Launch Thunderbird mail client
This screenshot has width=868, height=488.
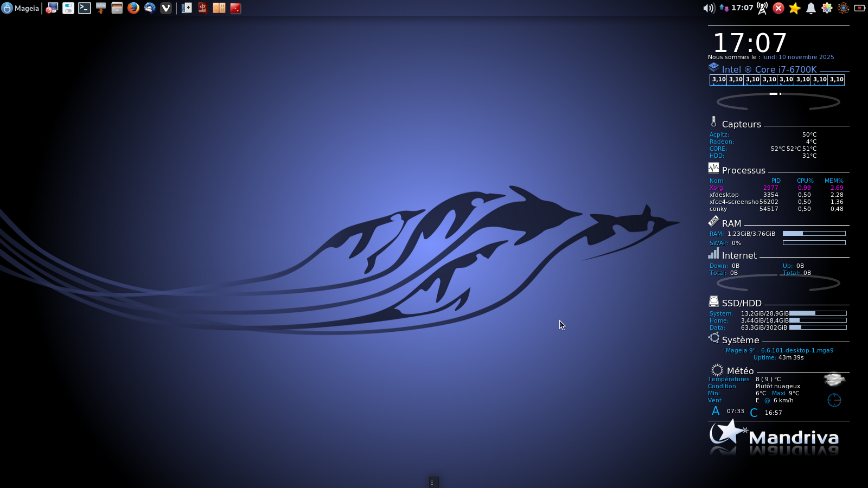point(150,8)
